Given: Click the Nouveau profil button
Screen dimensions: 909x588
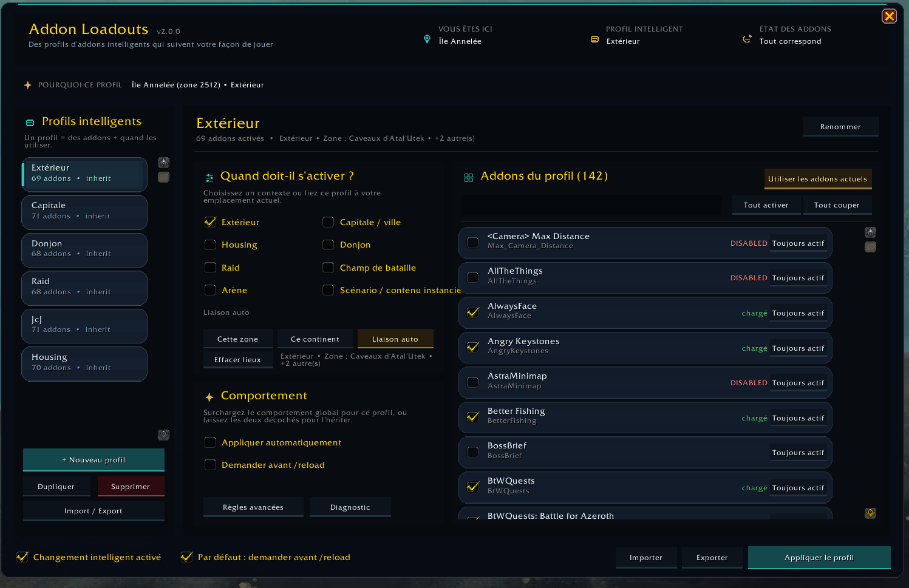Looking at the screenshot, I should 94,460.
